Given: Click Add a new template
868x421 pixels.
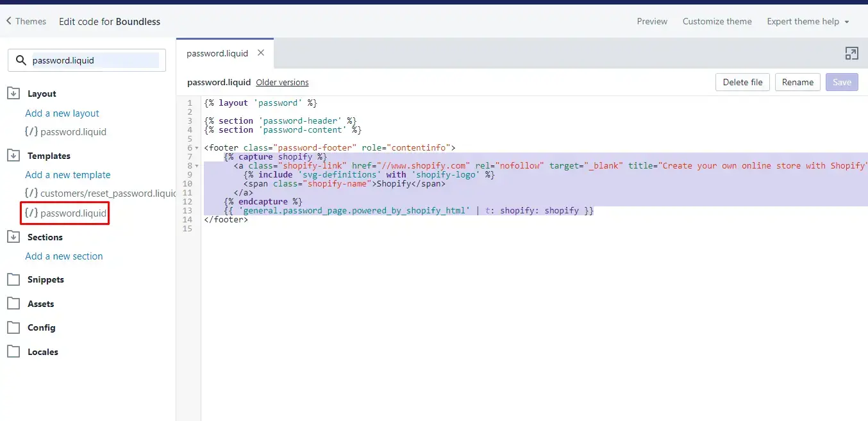Looking at the screenshot, I should click(x=68, y=175).
